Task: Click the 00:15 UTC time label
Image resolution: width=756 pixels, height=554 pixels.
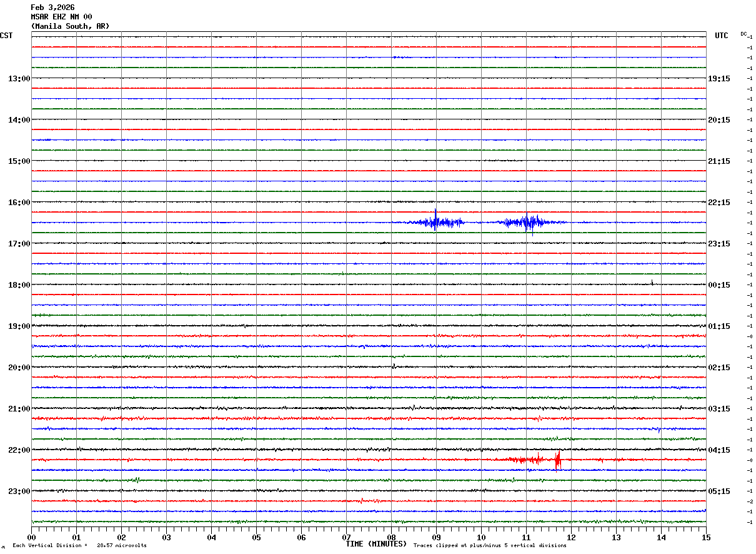Action: tap(719, 285)
